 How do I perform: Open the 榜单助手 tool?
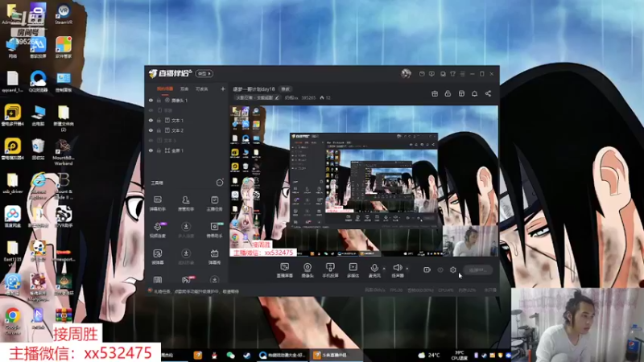pos(214,230)
